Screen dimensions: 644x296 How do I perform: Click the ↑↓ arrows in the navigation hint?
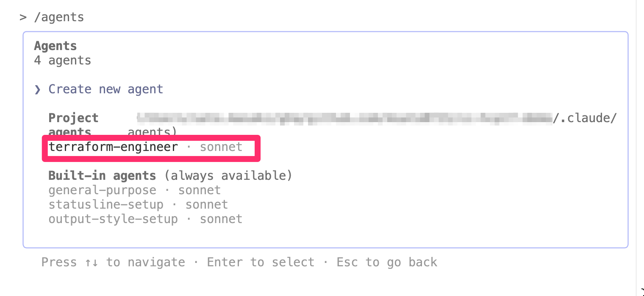point(91,262)
